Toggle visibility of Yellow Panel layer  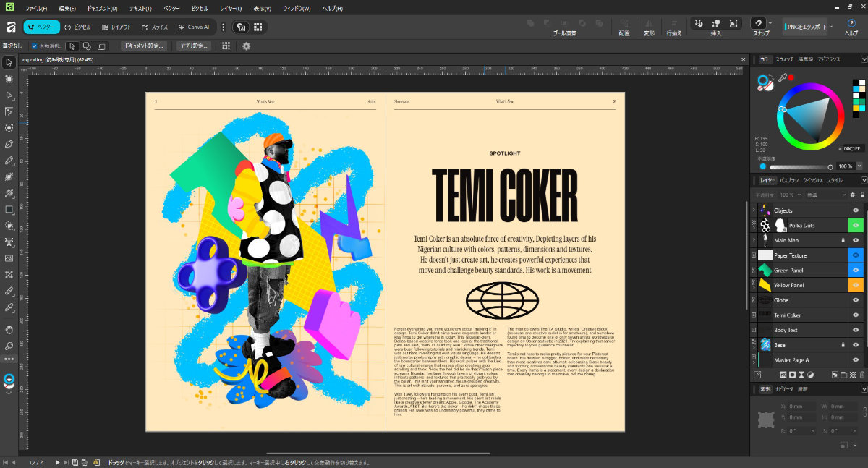(x=856, y=285)
